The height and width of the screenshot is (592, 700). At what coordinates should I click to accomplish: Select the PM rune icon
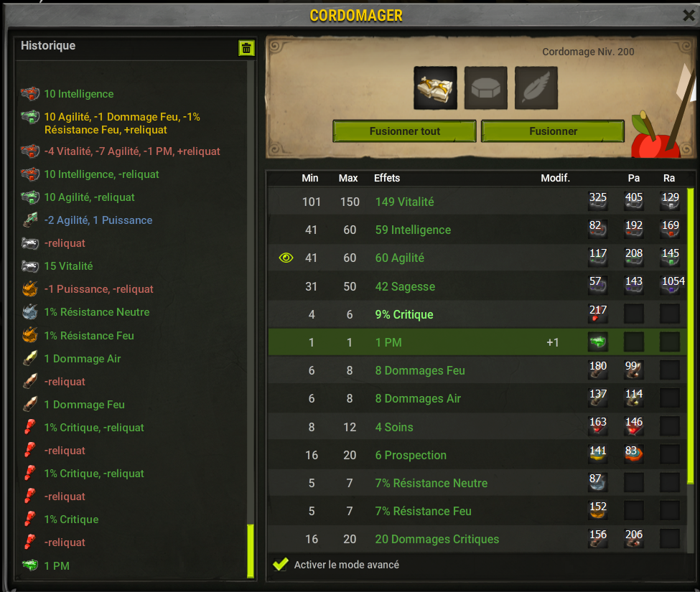tap(598, 342)
